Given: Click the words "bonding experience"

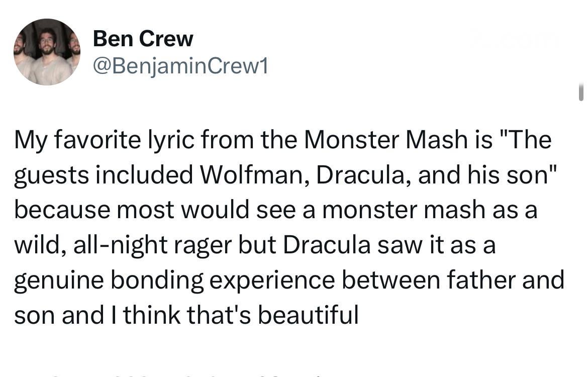Looking at the screenshot, I should pos(222,280).
